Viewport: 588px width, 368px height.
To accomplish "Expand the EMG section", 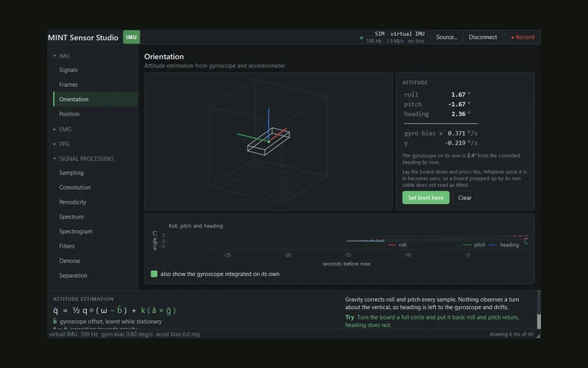I will 54,130.
